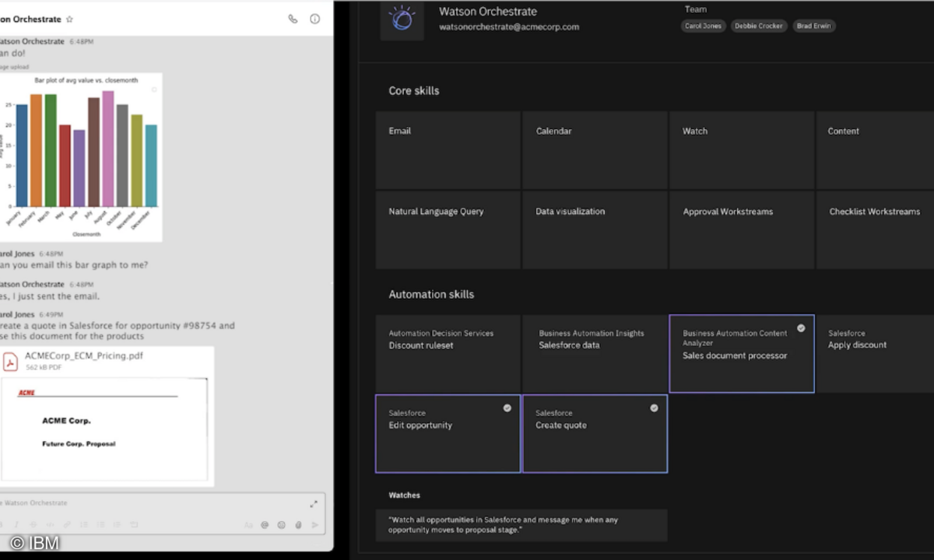Apply strikethrough formatting in composer

point(33,525)
